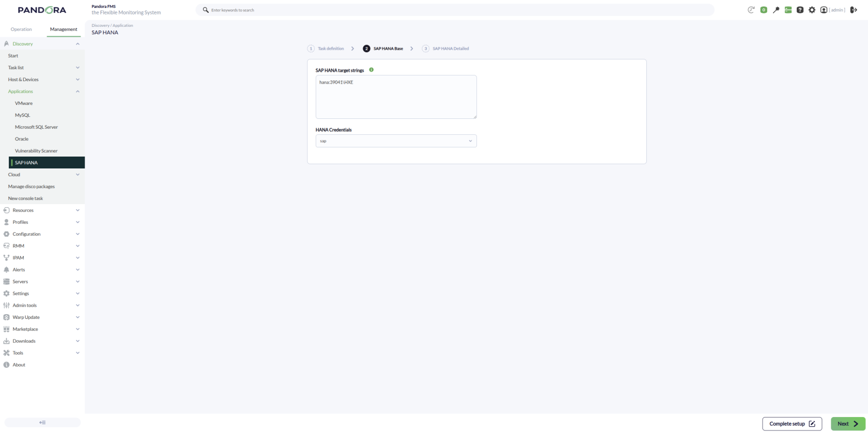The height and width of the screenshot is (433, 868).
Task: Expand the Configuration chevron
Action: coord(78,234)
